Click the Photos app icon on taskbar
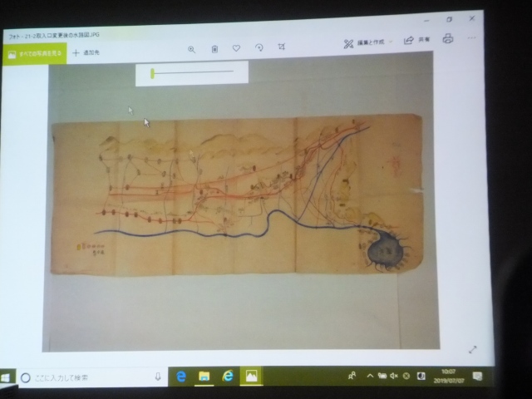 [251, 376]
